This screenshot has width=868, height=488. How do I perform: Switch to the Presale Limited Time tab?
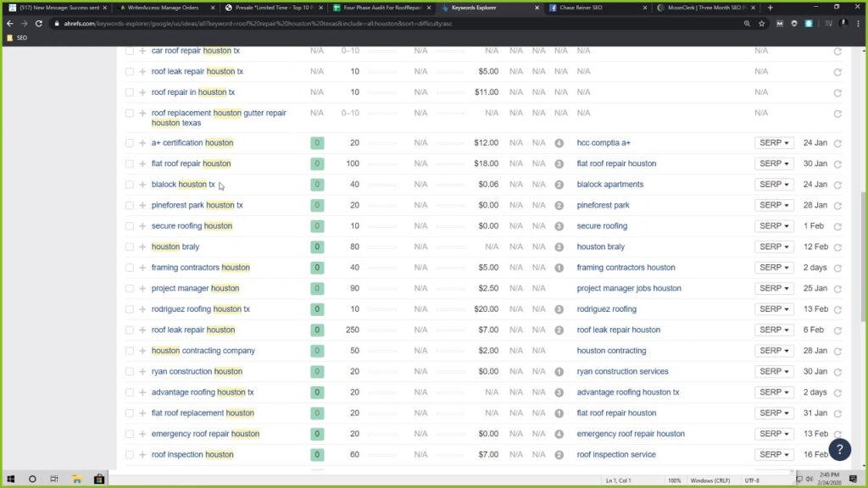[x=274, y=8]
